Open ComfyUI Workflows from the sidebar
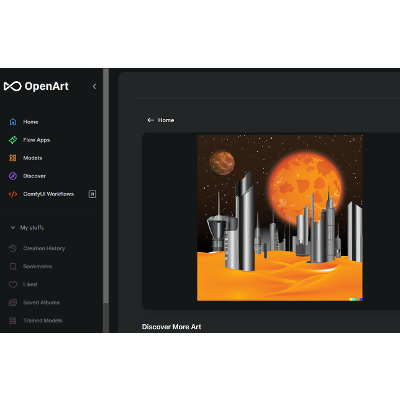The height and width of the screenshot is (400, 400). tap(49, 194)
